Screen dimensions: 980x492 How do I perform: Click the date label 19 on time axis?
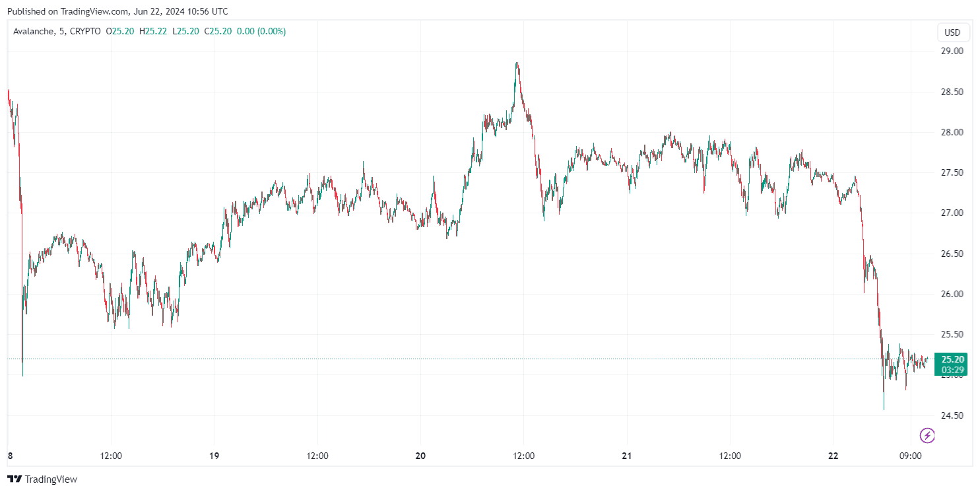[x=214, y=456]
